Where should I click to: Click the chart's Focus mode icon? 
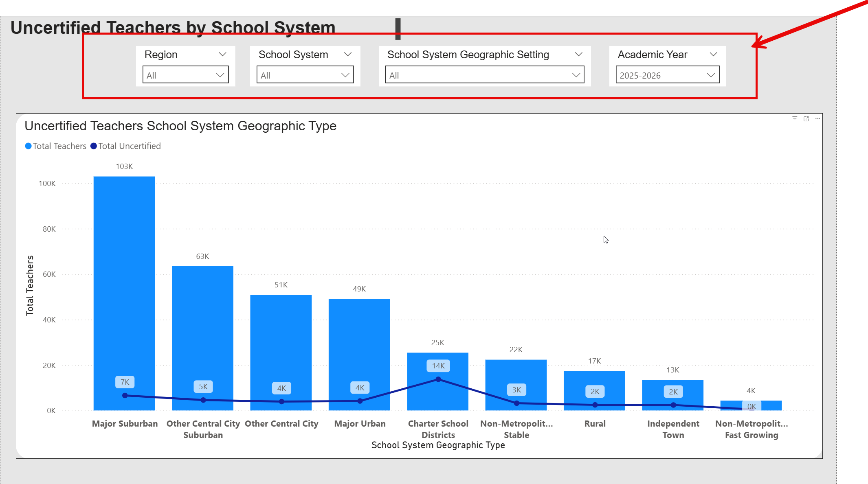pos(806,118)
